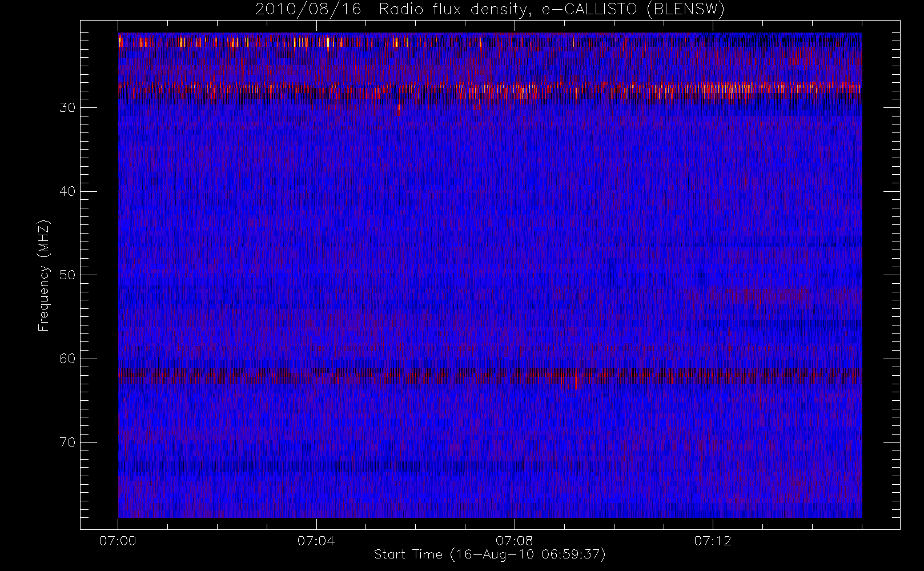Click the 'Frequency (MHZ)' axis label

tap(44, 275)
